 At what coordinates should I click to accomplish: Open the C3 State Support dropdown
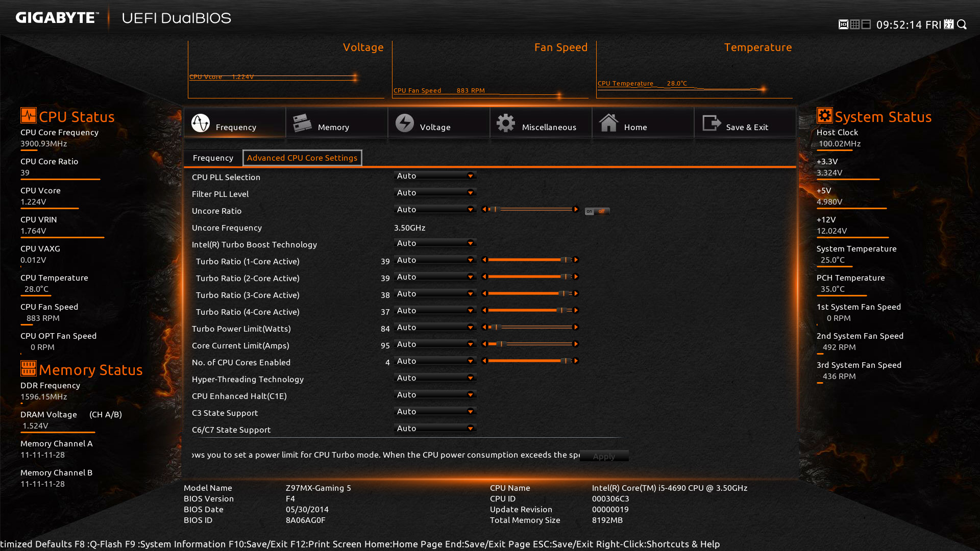click(435, 412)
